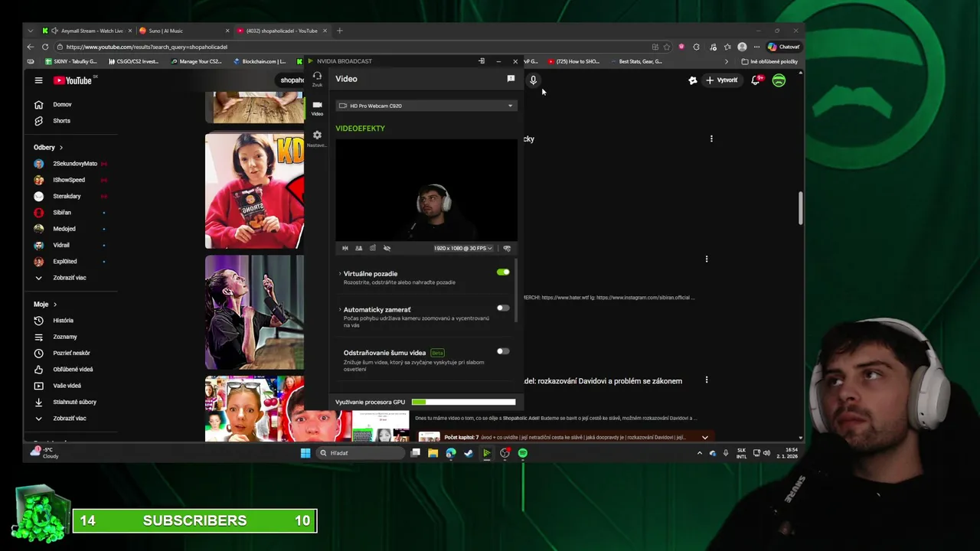The height and width of the screenshot is (551, 980).
Task: Open the girl in red hoodie video thumbnail
Action: coord(254,191)
